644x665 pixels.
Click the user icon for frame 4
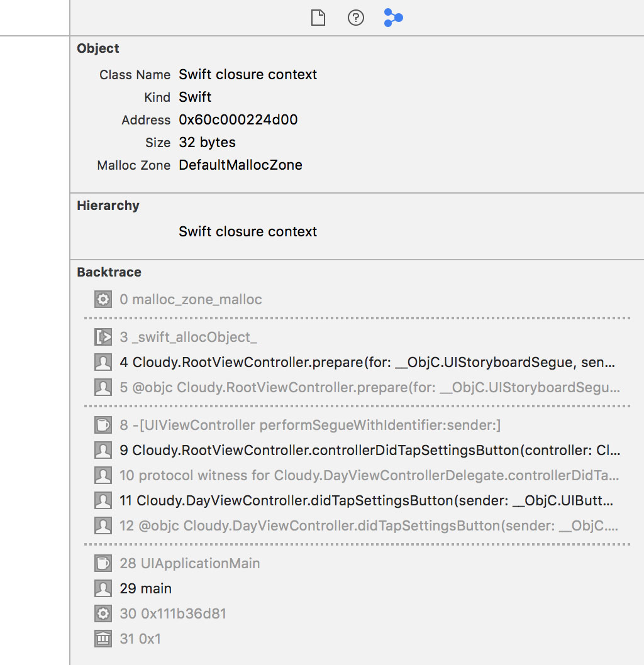(103, 363)
